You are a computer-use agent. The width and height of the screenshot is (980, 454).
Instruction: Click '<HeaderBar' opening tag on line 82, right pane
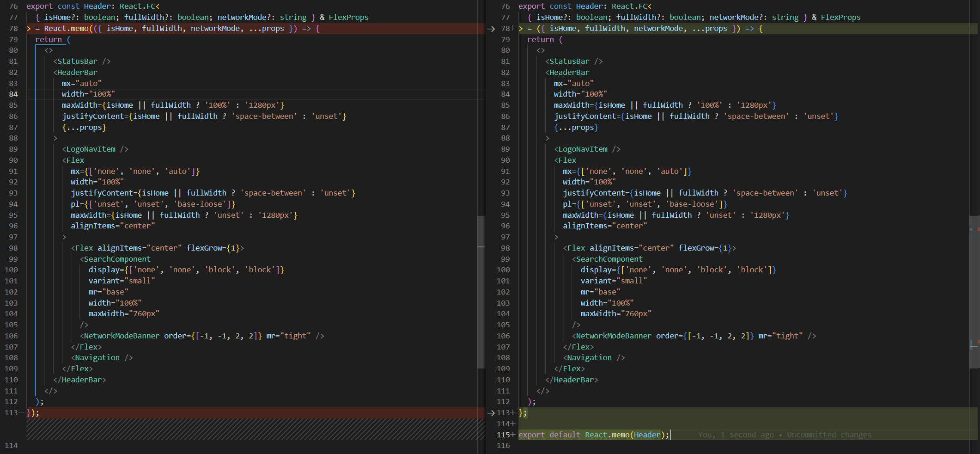coord(567,73)
